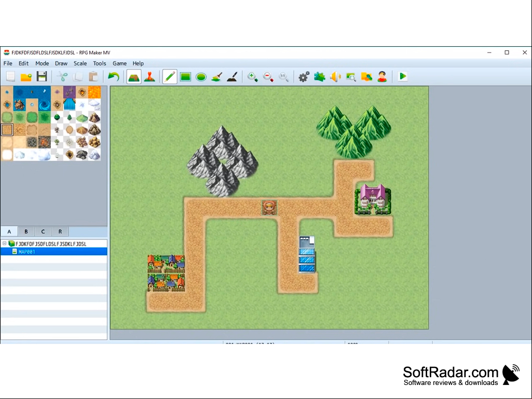Switch to tileset tab R
This screenshot has height=399, width=532.
pyautogui.click(x=60, y=231)
